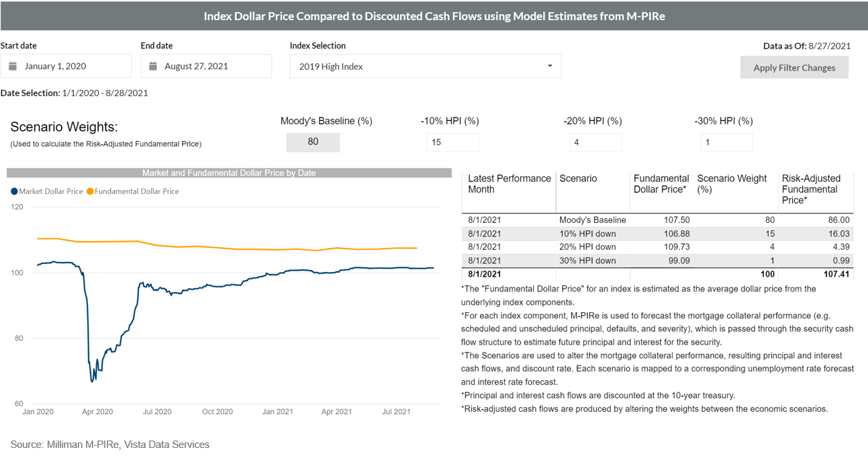Edit the -30% HPI weight field
Viewport: 868px width, 456px height.
click(x=726, y=142)
